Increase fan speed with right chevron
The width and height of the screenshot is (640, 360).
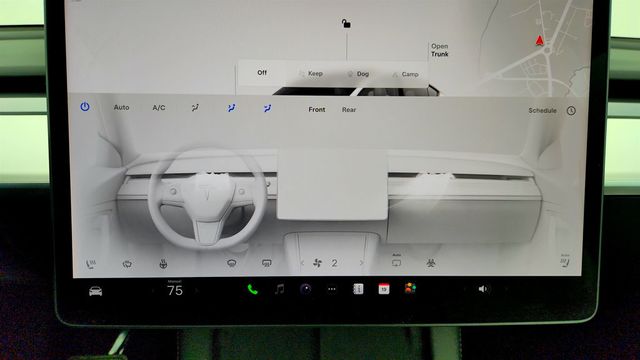[362, 263]
